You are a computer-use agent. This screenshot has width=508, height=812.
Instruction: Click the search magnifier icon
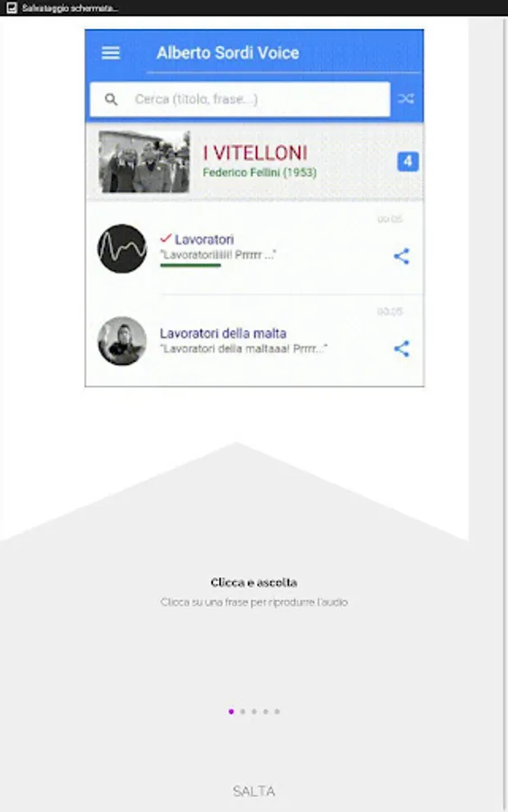click(111, 99)
